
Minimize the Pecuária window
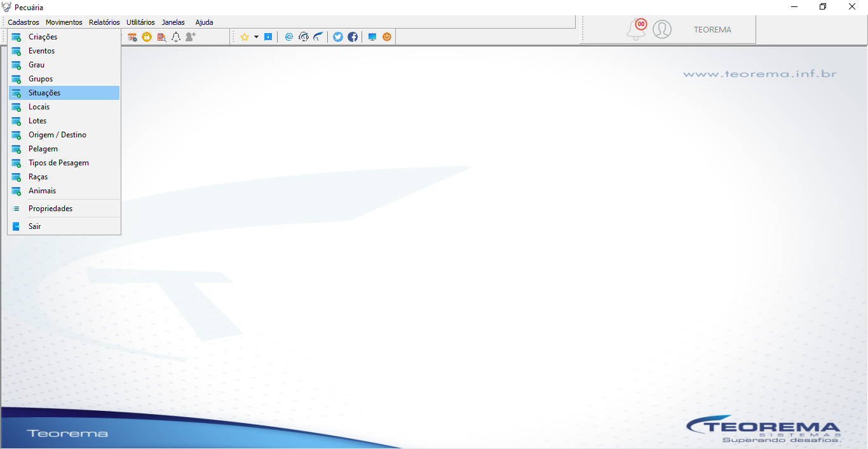tap(794, 7)
